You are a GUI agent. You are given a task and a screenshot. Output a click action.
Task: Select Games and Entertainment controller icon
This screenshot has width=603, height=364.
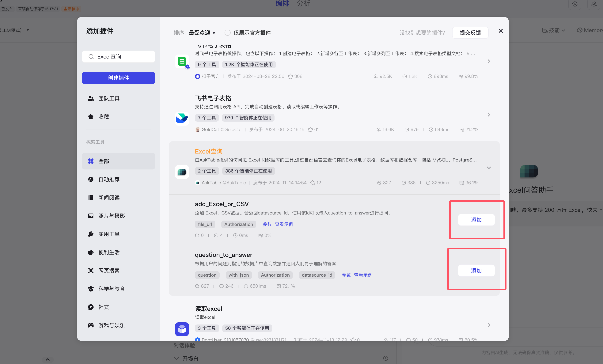(x=91, y=325)
